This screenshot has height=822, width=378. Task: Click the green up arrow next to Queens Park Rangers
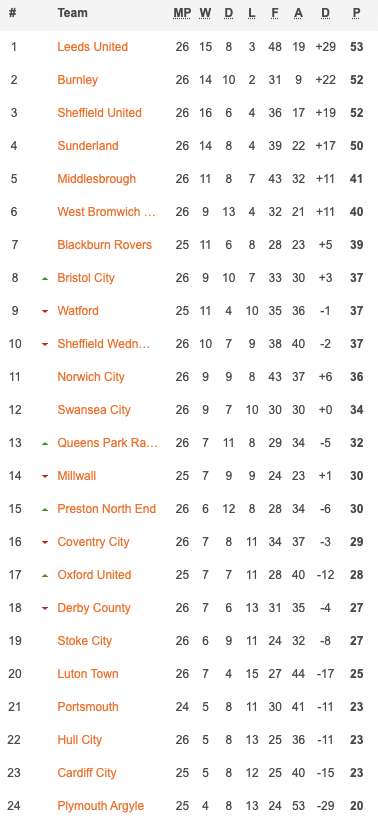[x=45, y=444]
